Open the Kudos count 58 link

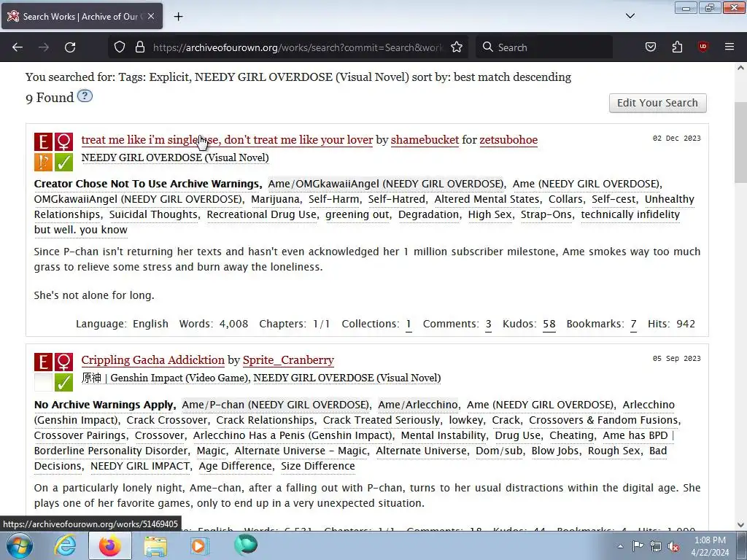pos(549,324)
